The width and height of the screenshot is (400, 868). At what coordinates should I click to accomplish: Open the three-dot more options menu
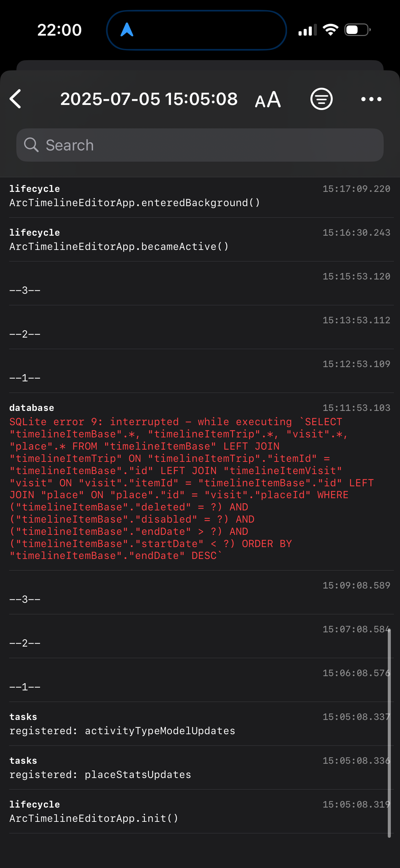click(371, 99)
